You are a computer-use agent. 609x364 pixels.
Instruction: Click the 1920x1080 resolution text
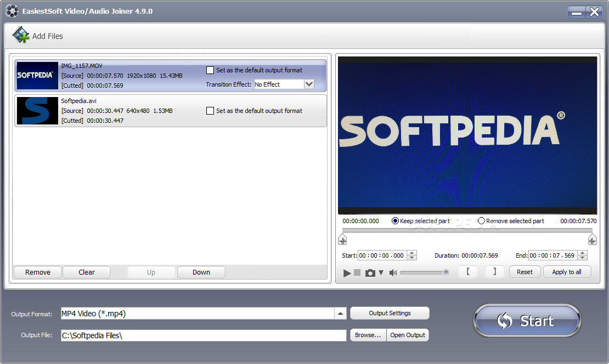tap(142, 76)
